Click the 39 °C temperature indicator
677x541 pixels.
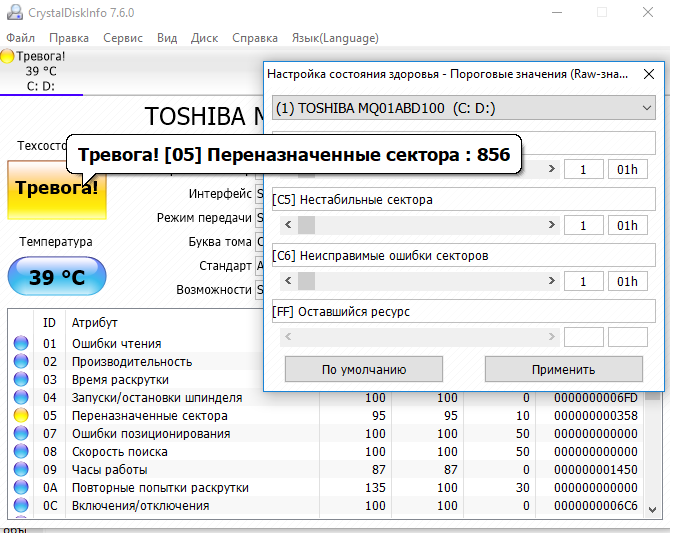(57, 276)
